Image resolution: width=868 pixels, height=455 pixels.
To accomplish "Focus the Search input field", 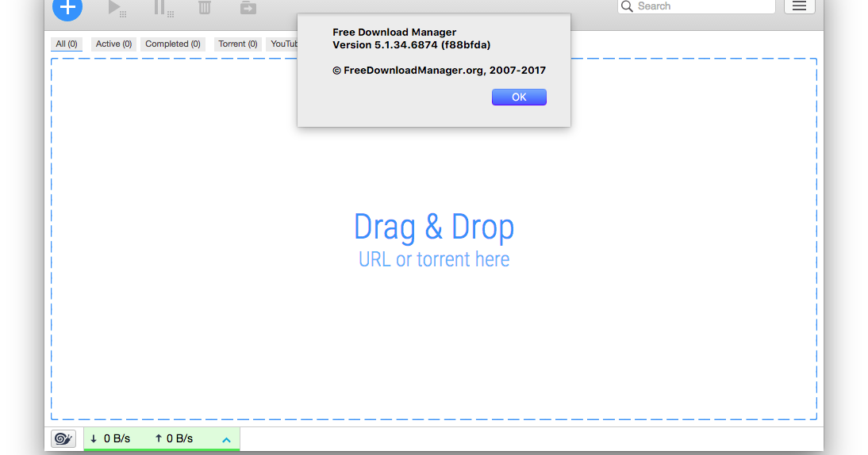I will point(697,6).
